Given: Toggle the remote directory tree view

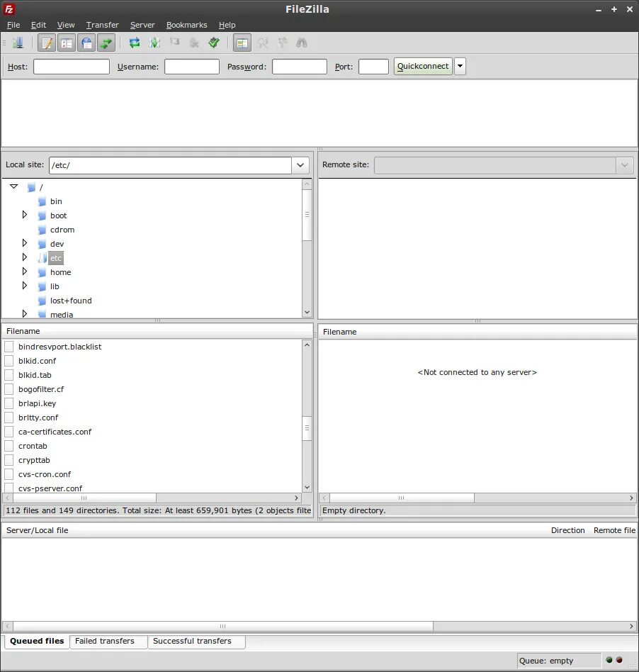Looking at the screenshot, I should [86, 43].
